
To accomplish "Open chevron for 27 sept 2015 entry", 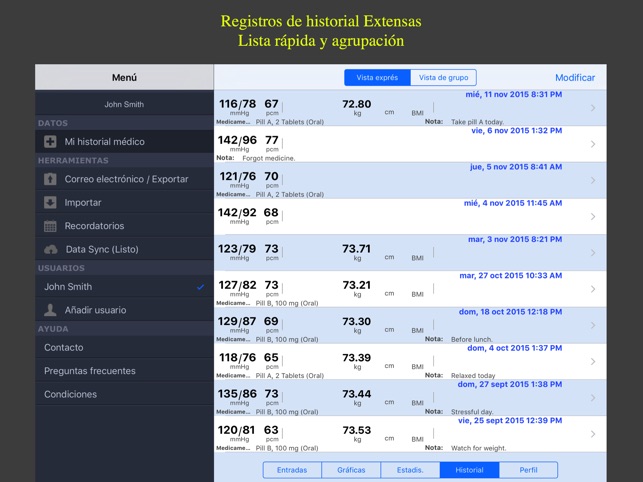I will [593, 398].
